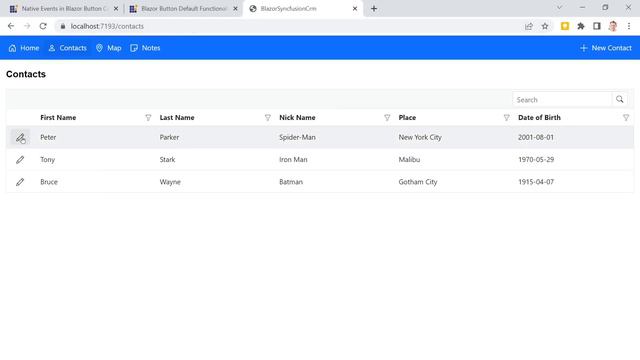640x360 pixels.
Task: Switch to Native Events in Blazor Button tab
Action: point(64,9)
